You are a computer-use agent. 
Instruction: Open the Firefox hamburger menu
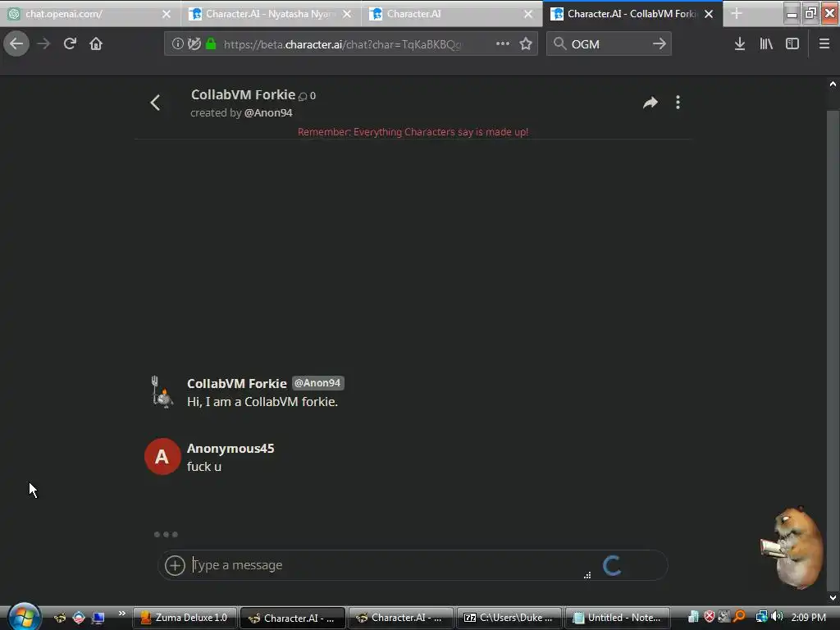[x=824, y=44]
